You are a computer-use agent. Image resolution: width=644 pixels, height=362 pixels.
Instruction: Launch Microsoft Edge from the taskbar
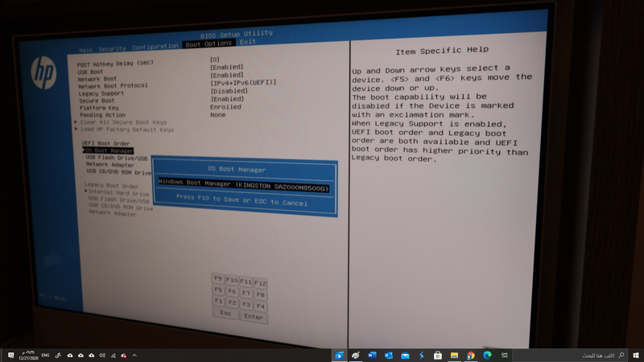(487, 356)
